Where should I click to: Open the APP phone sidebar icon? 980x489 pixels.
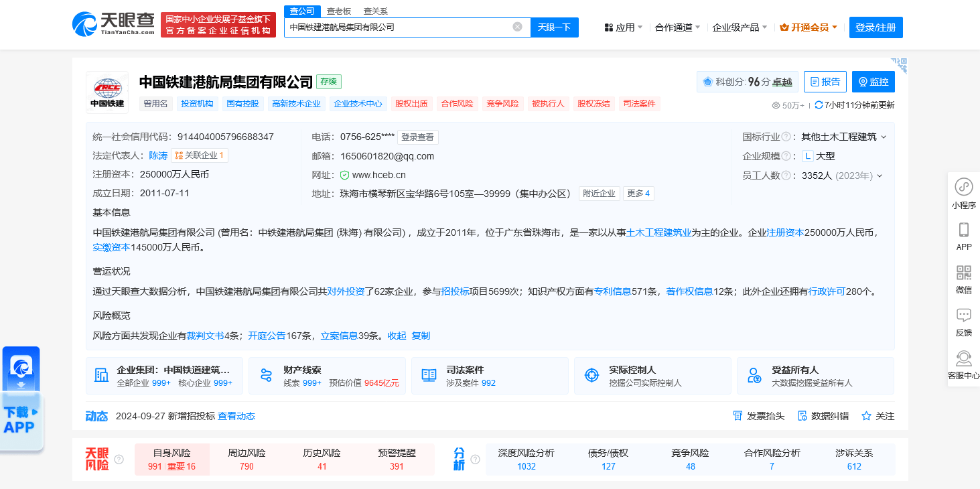pyautogui.click(x=964, y=230)
